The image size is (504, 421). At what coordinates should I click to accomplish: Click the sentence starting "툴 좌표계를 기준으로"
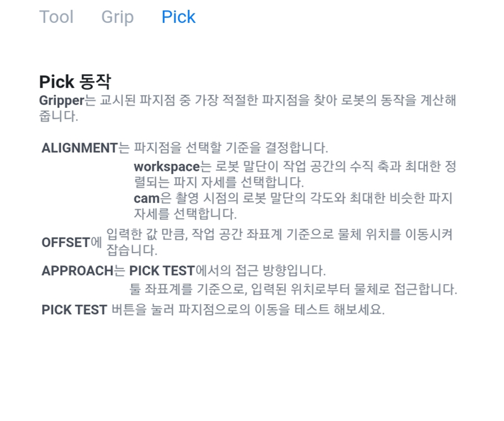pyautogui.click(x=293, y=289)
